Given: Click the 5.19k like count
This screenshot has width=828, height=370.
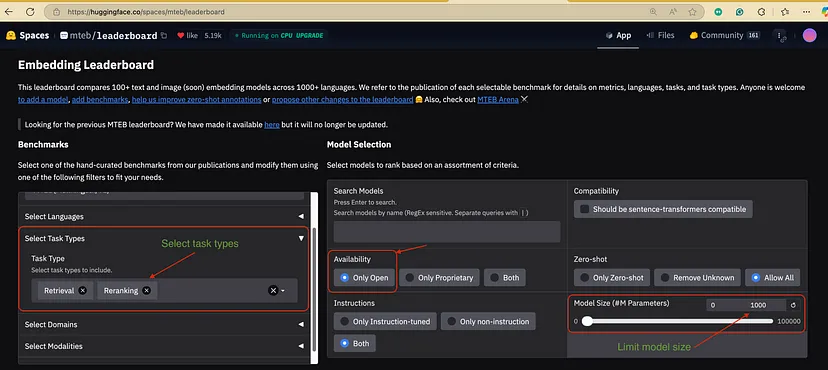Looking at the screenshot, I should point(213,35).
